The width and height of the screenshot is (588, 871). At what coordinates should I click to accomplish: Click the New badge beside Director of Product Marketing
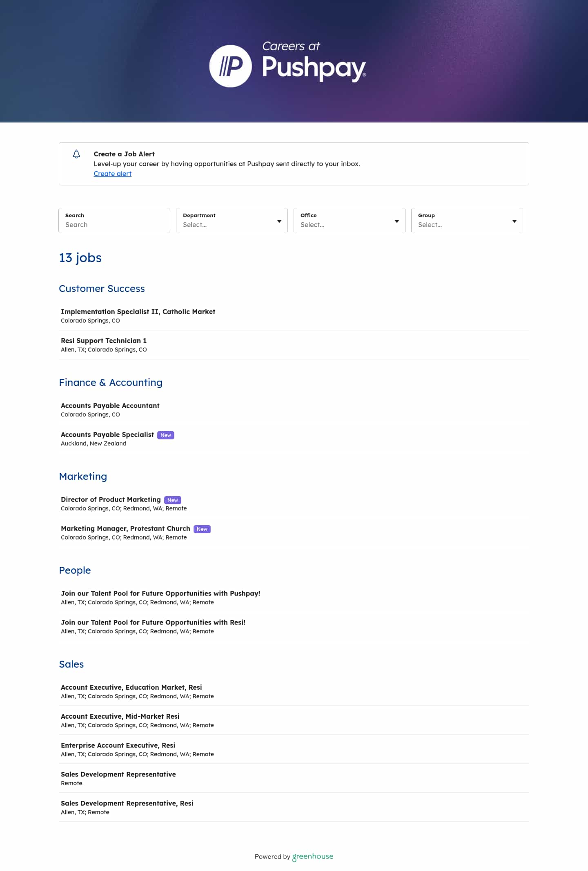click(173, 500)
